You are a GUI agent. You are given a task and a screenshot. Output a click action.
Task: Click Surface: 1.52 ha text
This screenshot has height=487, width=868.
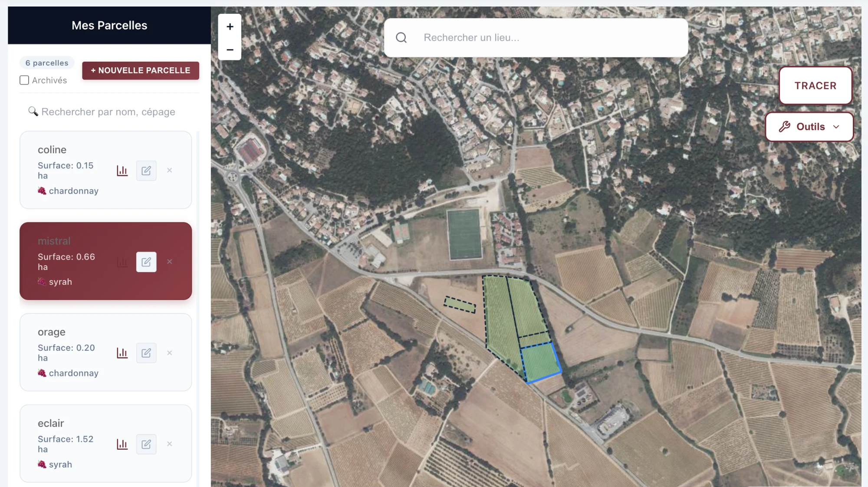(66, 444)
